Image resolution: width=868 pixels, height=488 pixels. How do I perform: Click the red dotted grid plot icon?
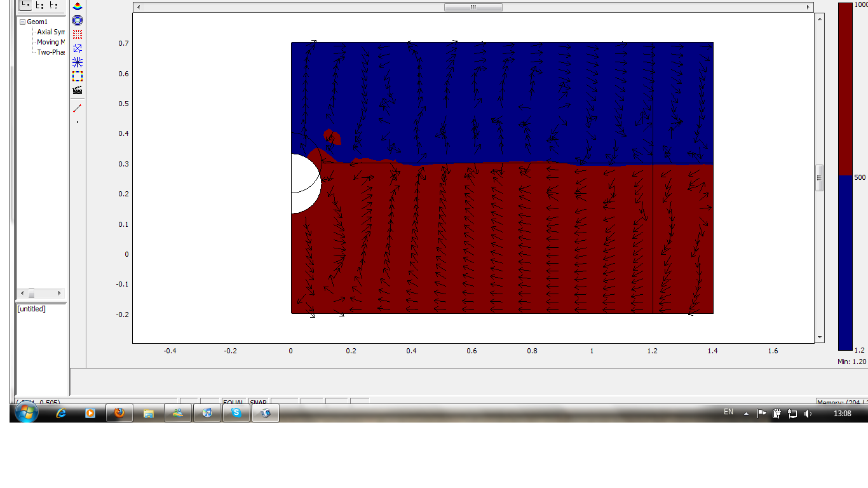78,34
